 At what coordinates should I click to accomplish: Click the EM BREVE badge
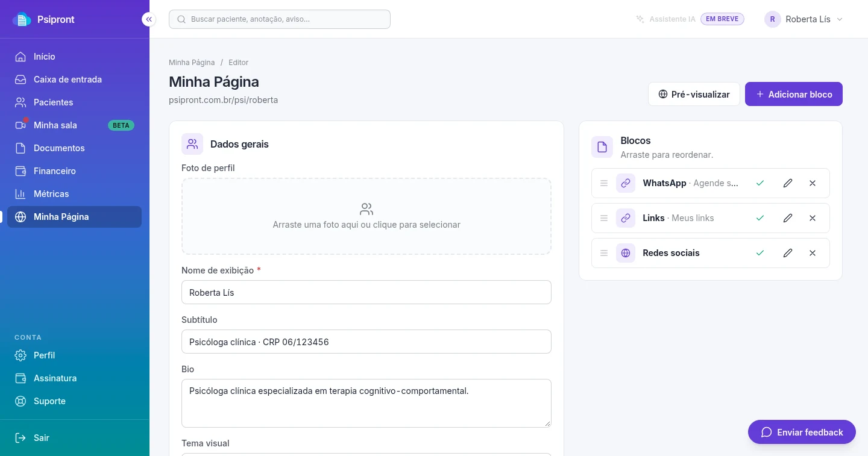pos(722,19)
